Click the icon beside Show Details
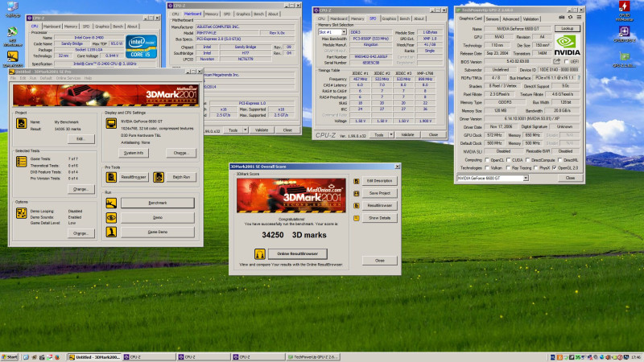 356,218
